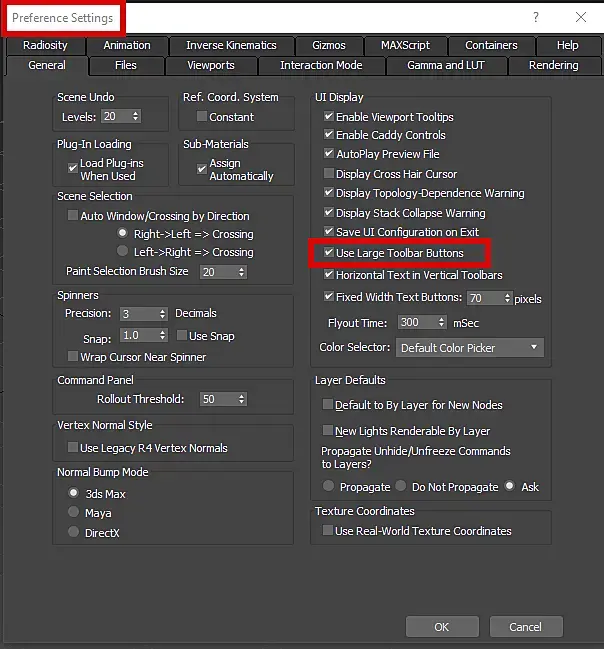Enable Use Real-World Texture Coordinates
Screen dimensions: 604x649
click(x=328, y=530)
